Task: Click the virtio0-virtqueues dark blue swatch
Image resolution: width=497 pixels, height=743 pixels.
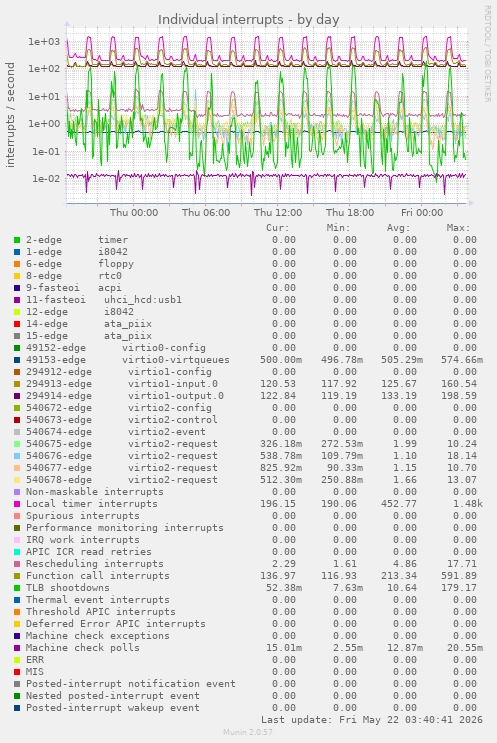Action: pos(17,360)
